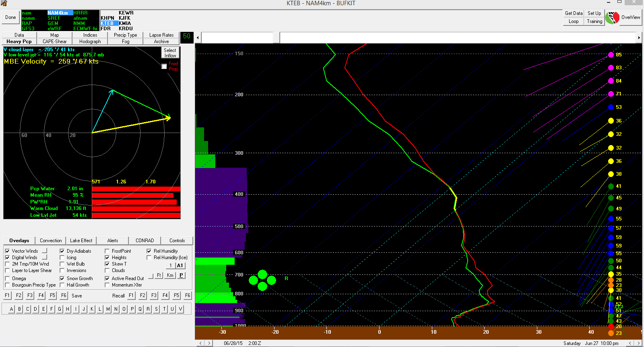Choose station KRDU
This screenshot has width=644, height=347.
point(126,29)
